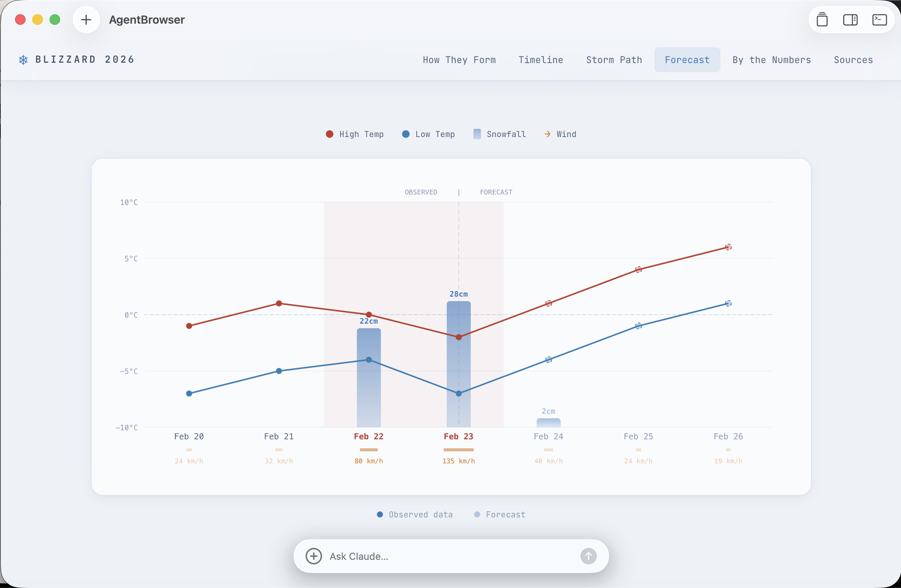Toggle the sidebar layout icon
This screenshot has height=588, width=901.
tap(850, 20)
